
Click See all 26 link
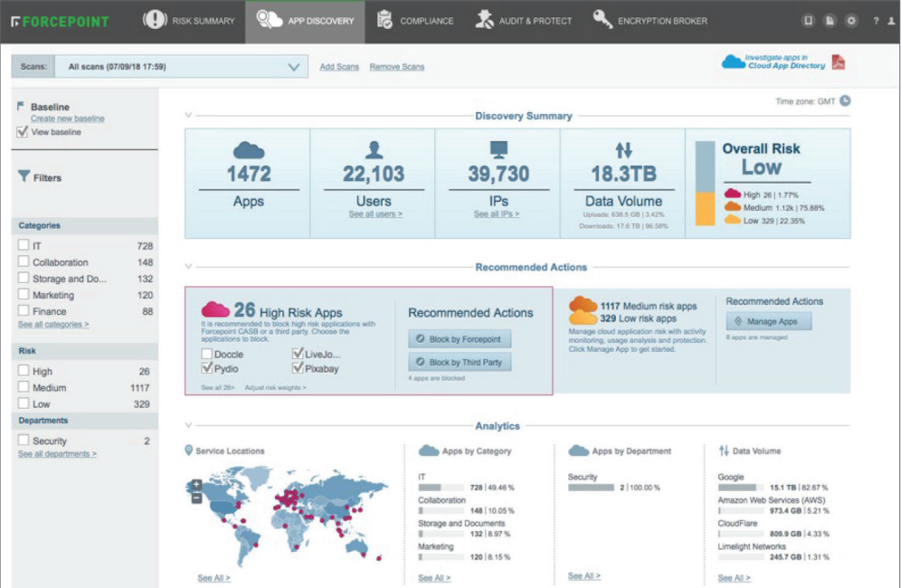click(218, 387)
